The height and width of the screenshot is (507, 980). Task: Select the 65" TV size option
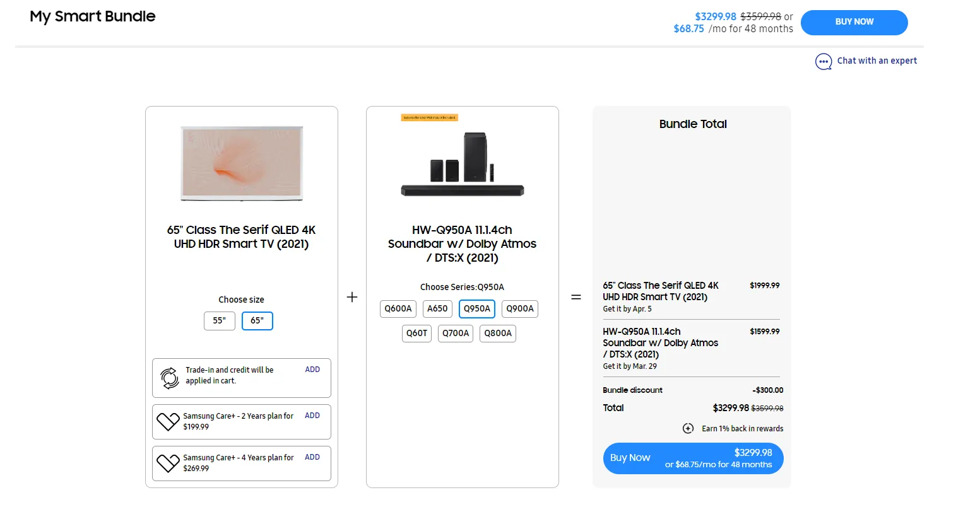257,321
